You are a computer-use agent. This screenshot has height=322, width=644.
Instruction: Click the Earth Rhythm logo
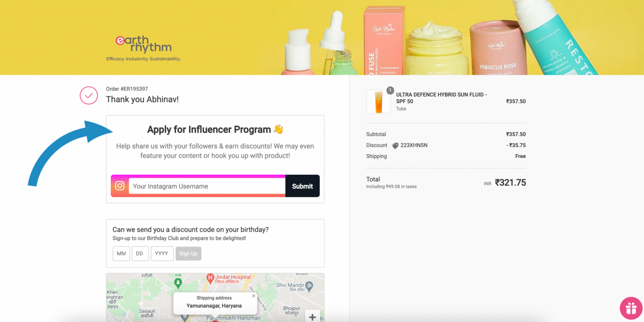point(143,44)
